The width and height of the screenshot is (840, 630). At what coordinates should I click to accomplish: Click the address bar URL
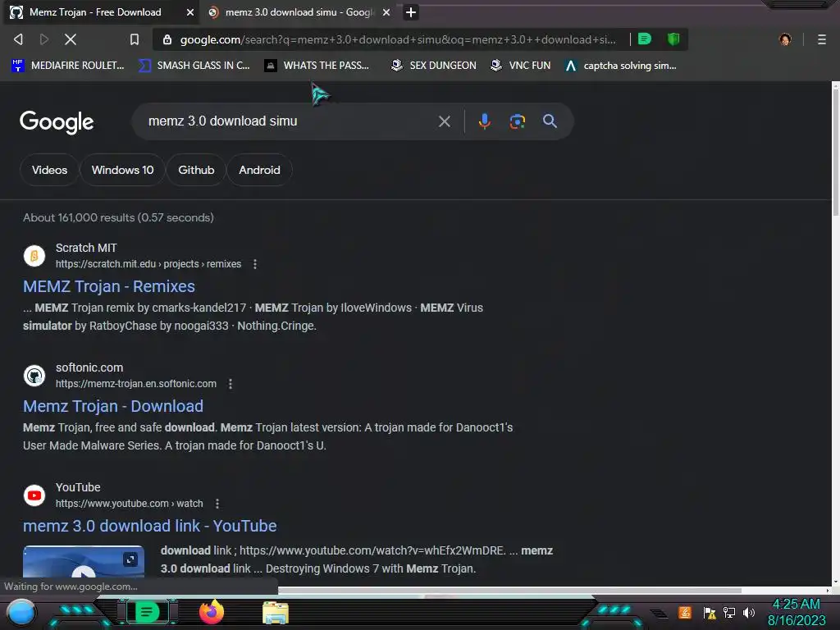(x=398, y=39)
